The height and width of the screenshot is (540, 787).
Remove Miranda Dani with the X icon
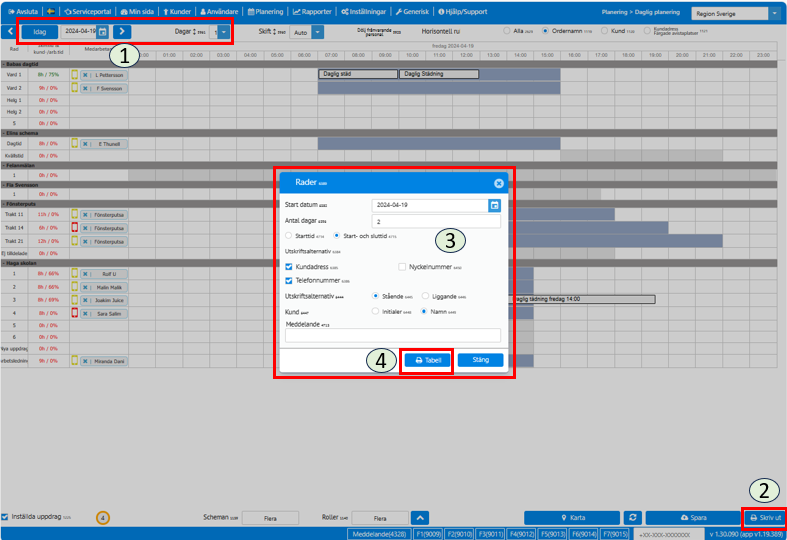point(85,361)
